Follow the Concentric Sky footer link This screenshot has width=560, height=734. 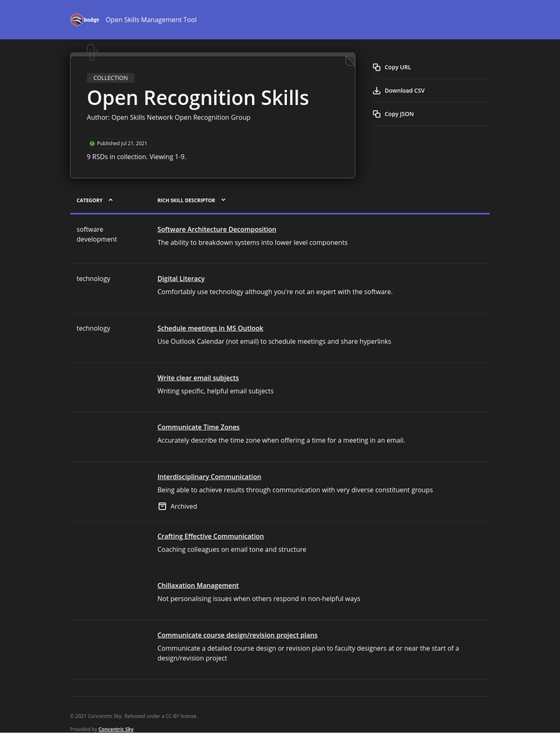tap(115, 729)
